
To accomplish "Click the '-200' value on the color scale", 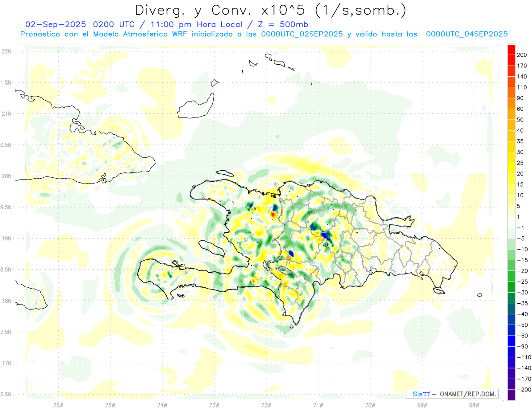I will (524, 390).
